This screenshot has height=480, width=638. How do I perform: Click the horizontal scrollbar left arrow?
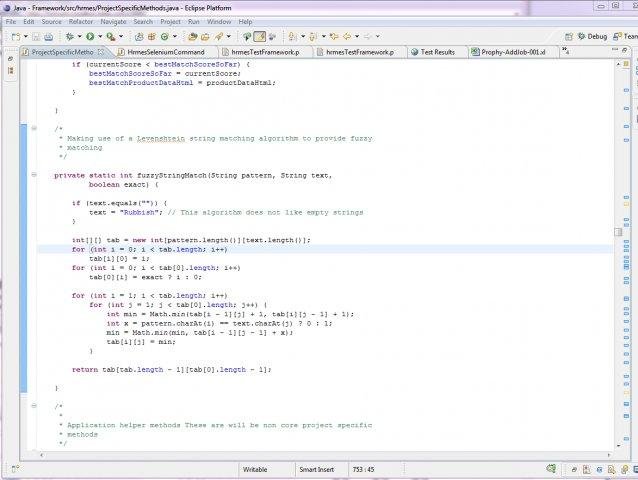pos(42,455)
